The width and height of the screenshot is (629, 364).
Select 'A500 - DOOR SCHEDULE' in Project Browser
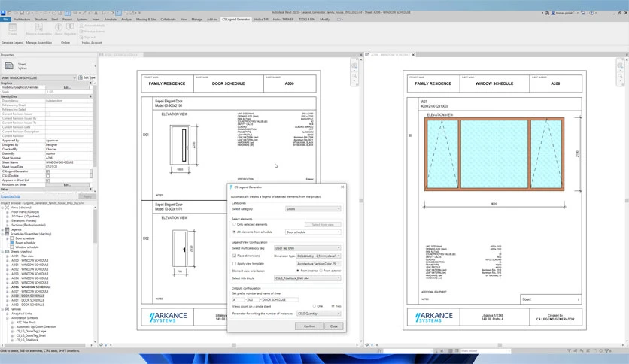(28, 296)
